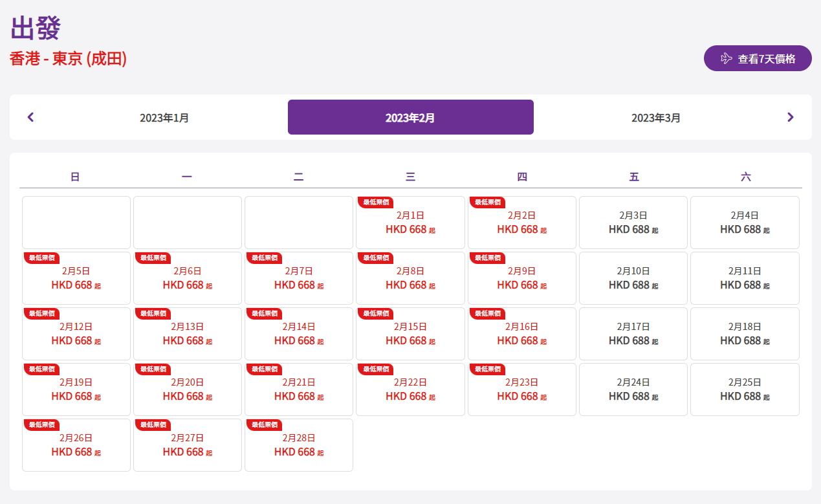821x504 pixels.
Task: Choose 2月17日 fare cell
Action: click(x=633, y=334)
